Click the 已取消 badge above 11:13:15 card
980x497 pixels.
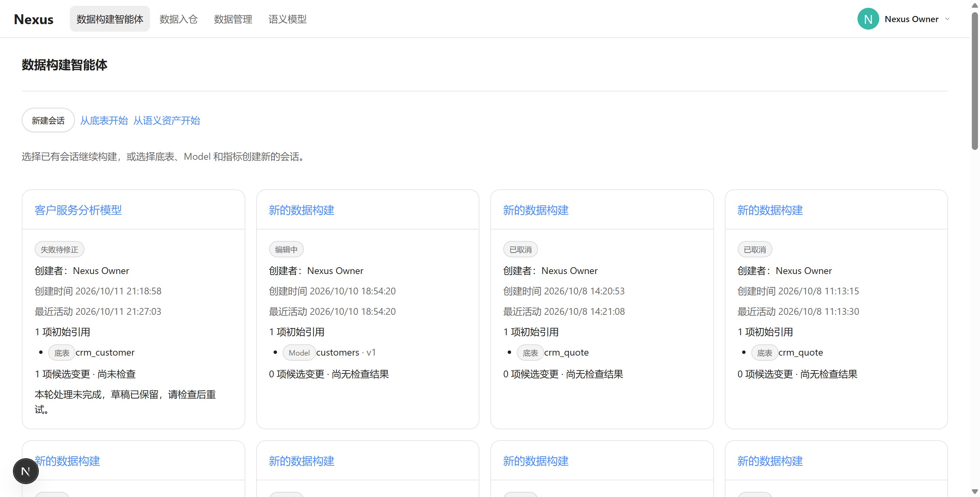point(755,250)
